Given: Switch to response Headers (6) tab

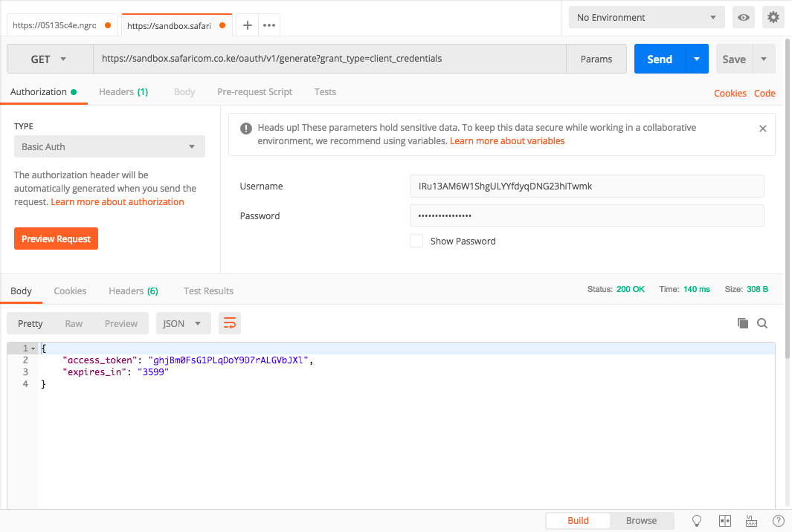Looking at the screenshot, I should [x=133, y=291].
